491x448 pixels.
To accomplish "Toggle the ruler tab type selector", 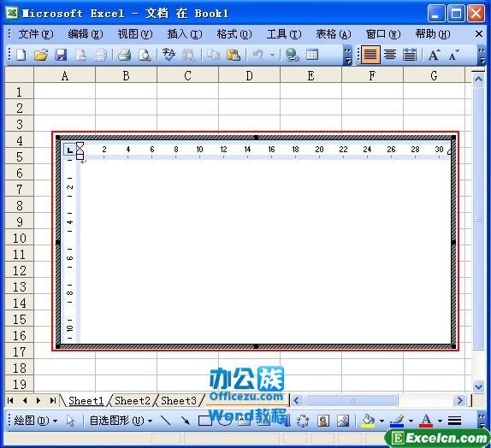I will point(69,150).
